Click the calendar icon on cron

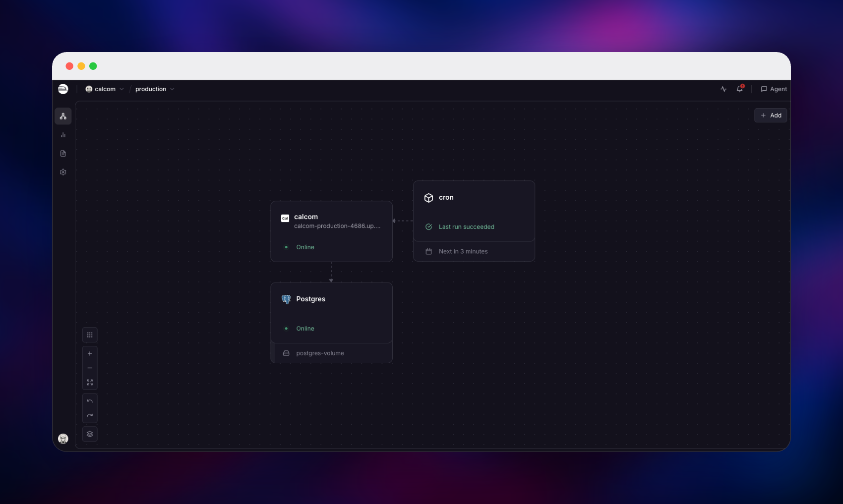(x=429, y=252)
